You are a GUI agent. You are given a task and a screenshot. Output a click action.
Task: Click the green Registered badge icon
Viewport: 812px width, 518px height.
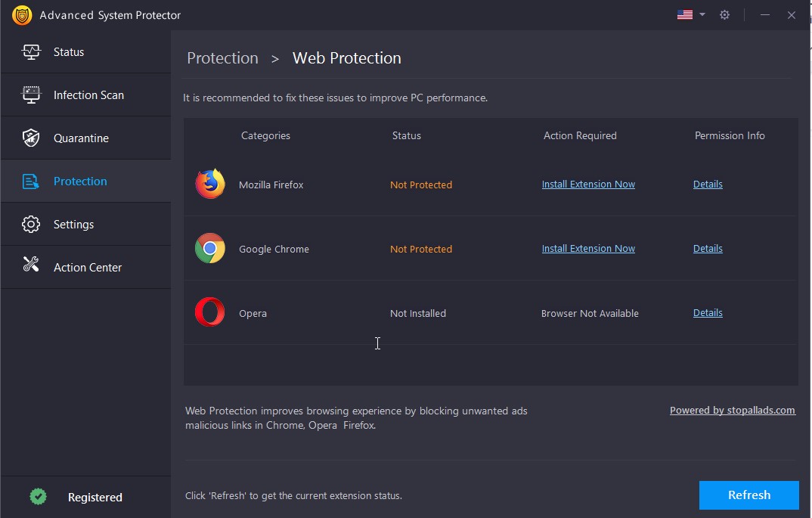click(38, 497)
